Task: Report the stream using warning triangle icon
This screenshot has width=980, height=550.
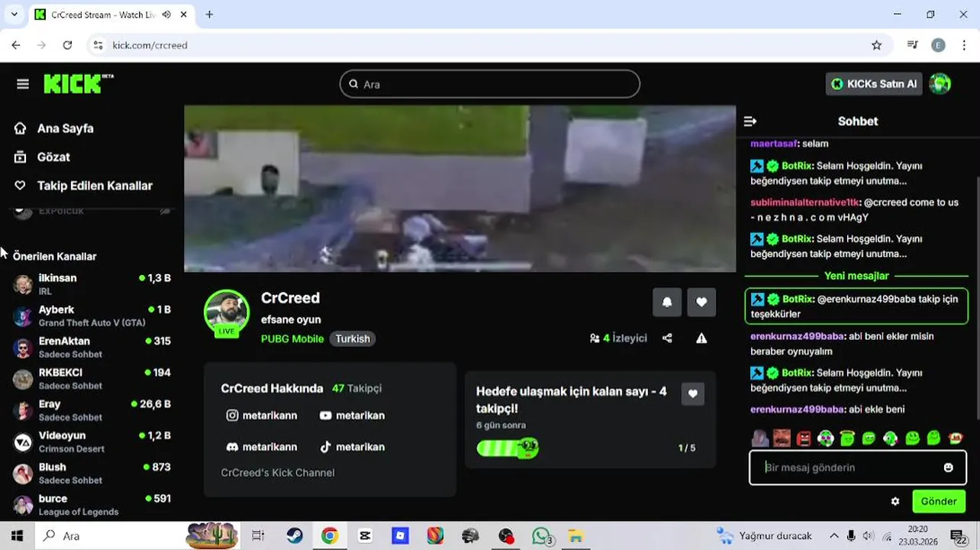Action: [701, 338]
